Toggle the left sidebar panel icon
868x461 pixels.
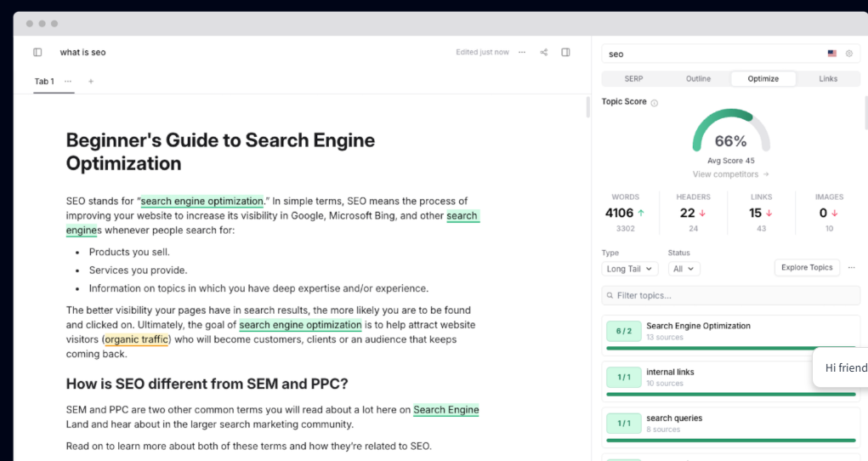(37, 52)
